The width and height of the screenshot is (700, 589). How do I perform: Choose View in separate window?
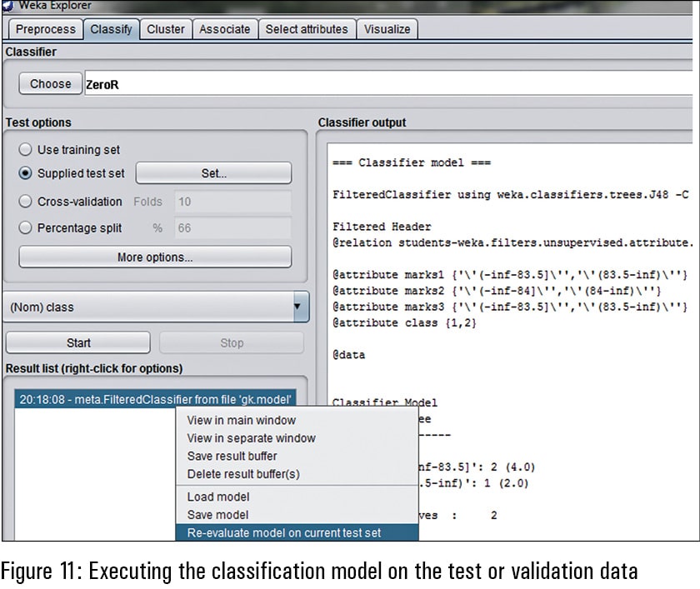pos(251,438)
